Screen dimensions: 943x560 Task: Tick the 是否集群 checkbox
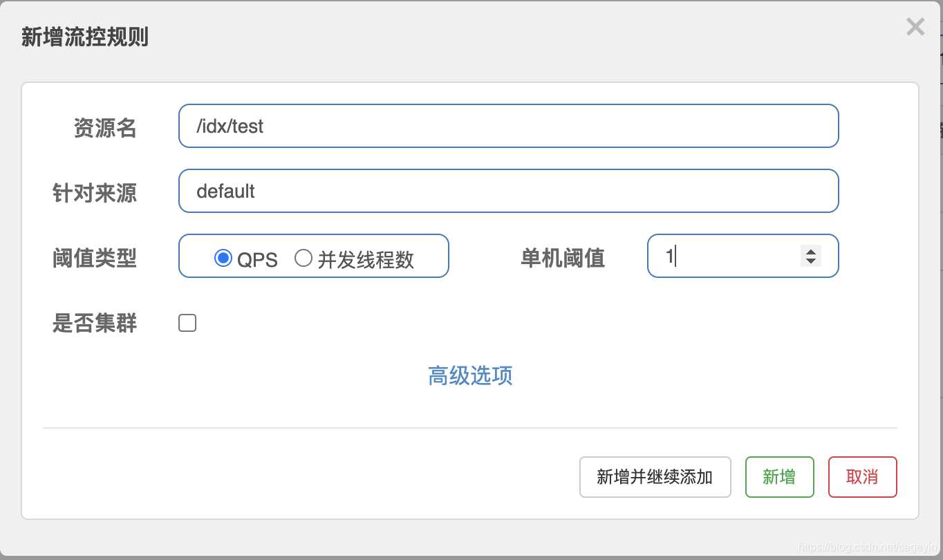click(x=187, y=323)
